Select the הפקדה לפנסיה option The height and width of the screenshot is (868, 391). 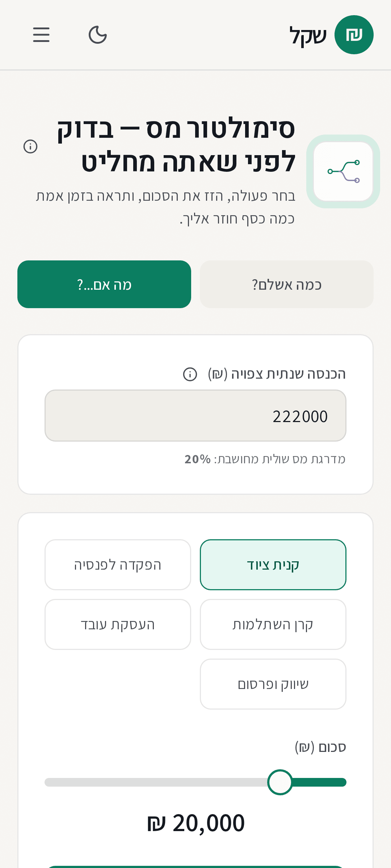point(118,565)
